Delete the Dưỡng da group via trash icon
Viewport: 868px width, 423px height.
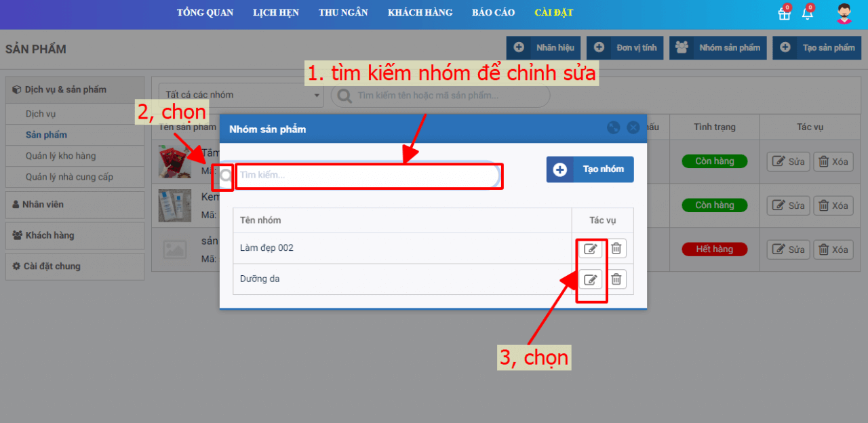(x=616, y=279)
